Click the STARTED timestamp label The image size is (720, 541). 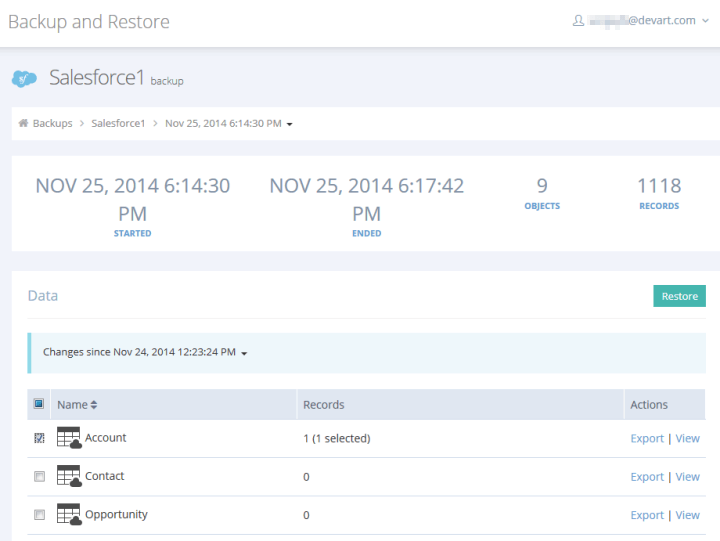(132, 233)
